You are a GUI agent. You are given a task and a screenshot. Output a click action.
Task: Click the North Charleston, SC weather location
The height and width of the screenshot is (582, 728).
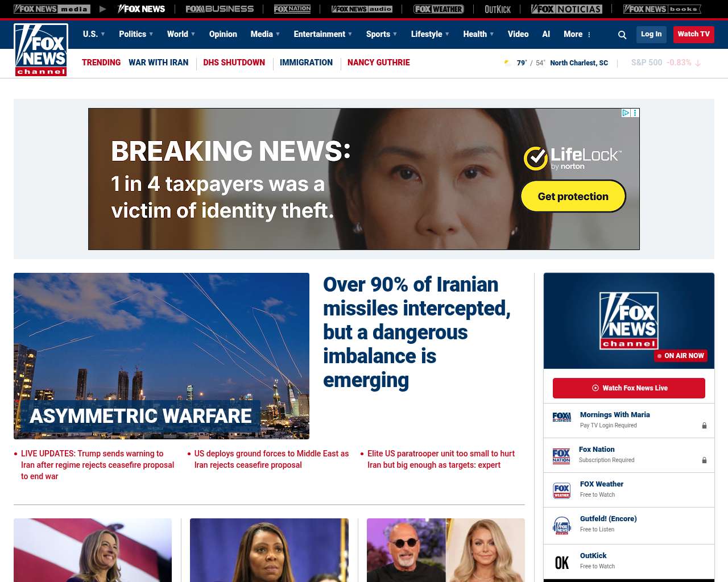point(579,63)
